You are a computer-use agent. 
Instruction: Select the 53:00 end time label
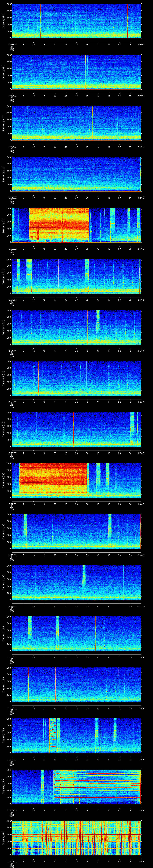point(141,249)
